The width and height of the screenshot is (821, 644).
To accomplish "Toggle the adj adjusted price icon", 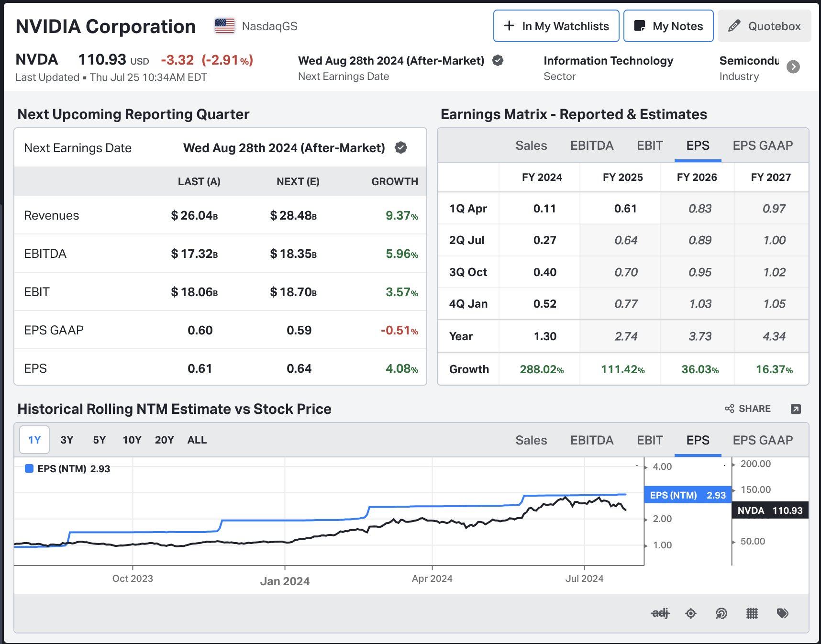I will pyautogui.click(x=660, y=613).
